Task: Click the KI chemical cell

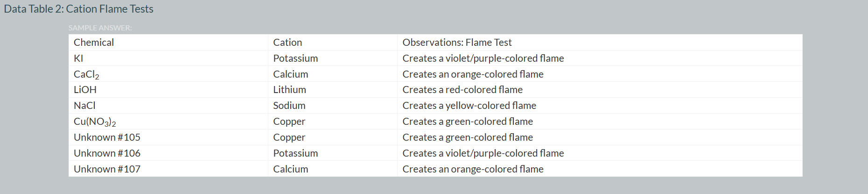Action: pos(78,58)
